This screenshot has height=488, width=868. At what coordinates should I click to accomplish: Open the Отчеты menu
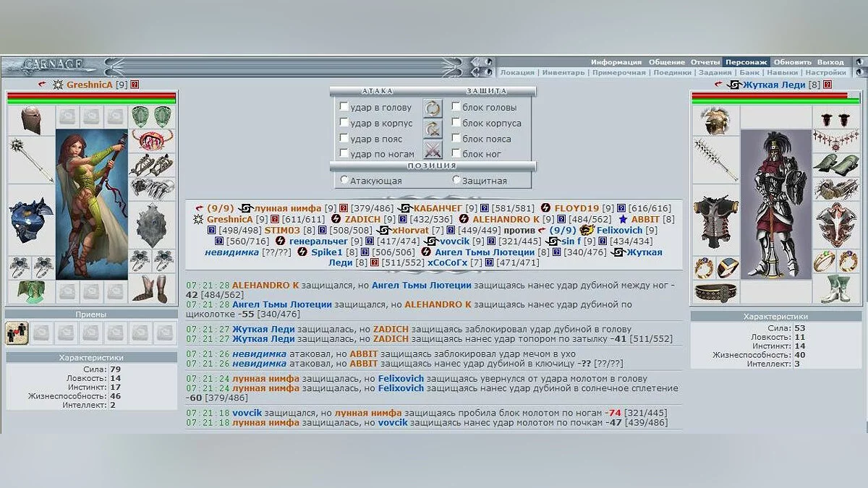[705, 62]
